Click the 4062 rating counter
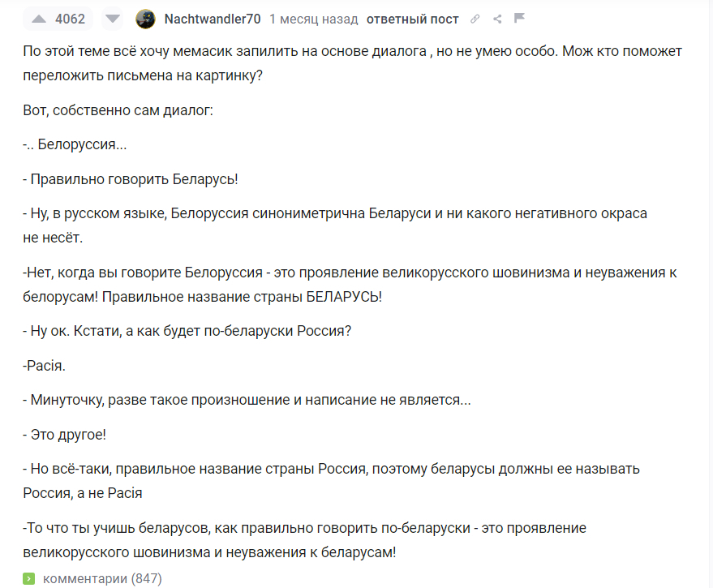The image size is (713, 588). click(70, 19)
